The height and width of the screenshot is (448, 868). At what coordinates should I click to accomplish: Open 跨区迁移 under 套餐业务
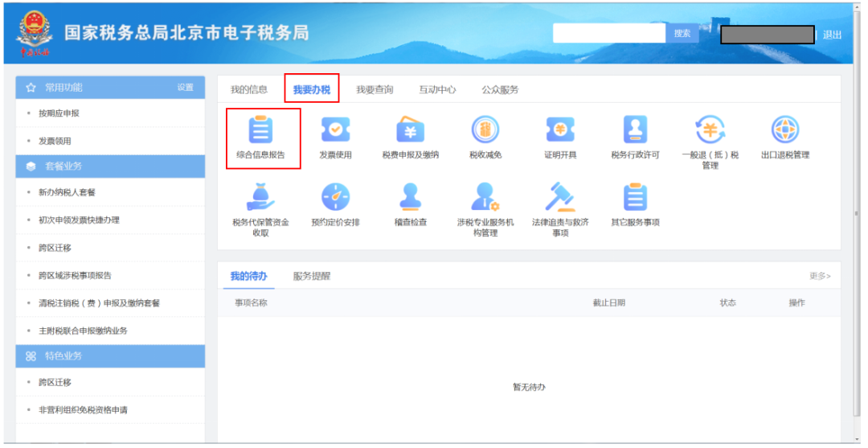(55, 248)
